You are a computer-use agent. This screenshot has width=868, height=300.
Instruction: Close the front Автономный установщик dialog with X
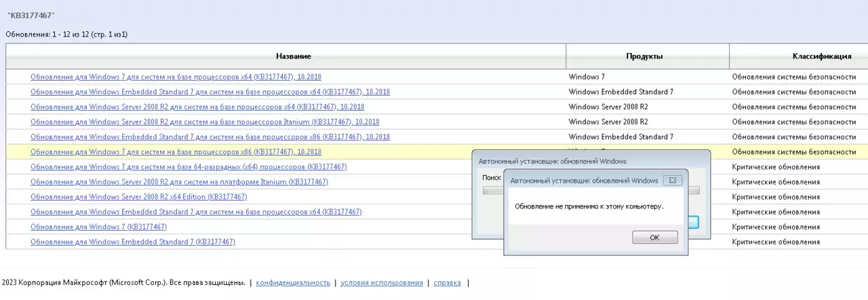pos(672,181)
